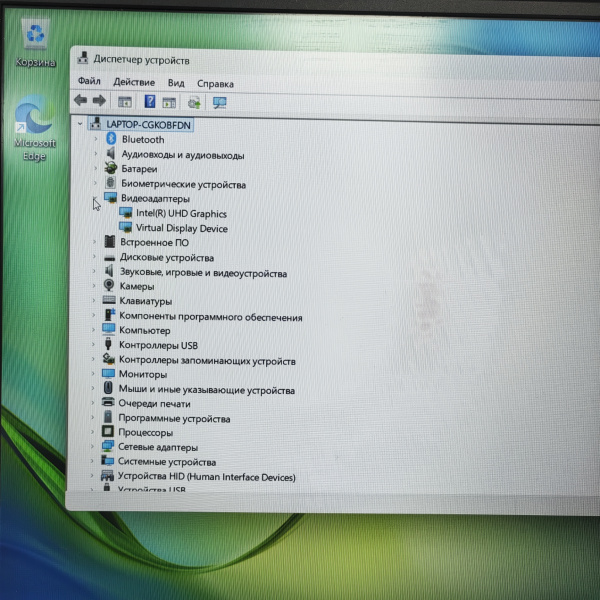Select Очереди печати row text
This screenshot has width=600, height=600.
tap(154, 404)
